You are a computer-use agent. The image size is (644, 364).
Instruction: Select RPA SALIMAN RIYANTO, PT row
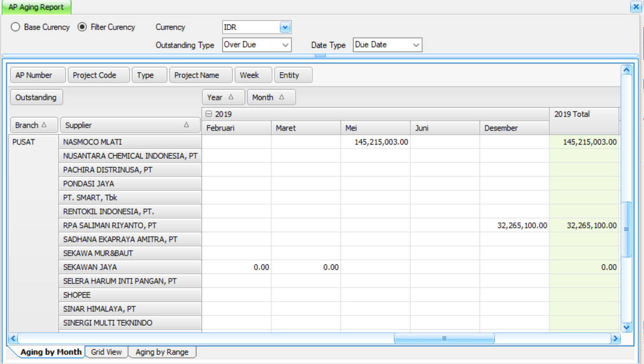130,225
